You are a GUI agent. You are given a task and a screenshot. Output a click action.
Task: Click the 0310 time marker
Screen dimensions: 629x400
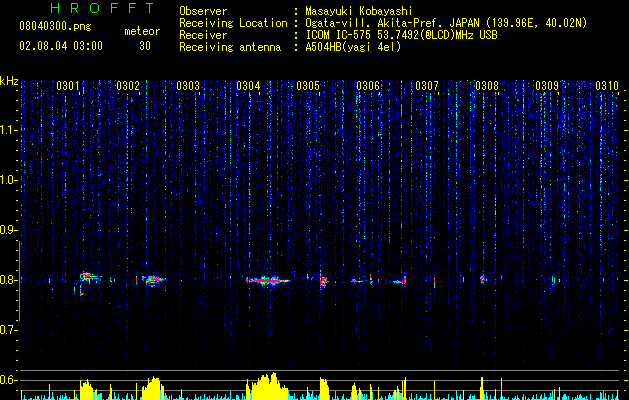[607, 86]
